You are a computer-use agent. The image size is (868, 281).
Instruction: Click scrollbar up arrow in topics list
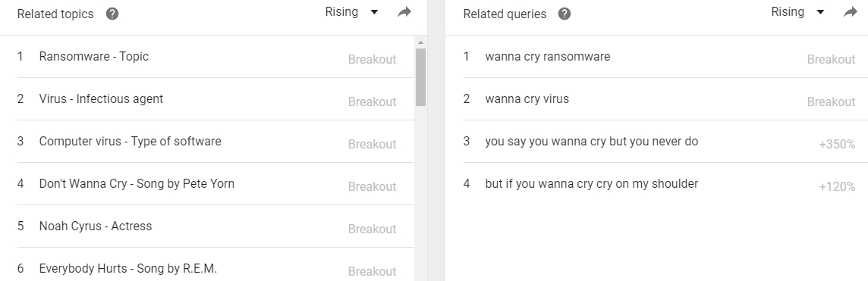420,42
